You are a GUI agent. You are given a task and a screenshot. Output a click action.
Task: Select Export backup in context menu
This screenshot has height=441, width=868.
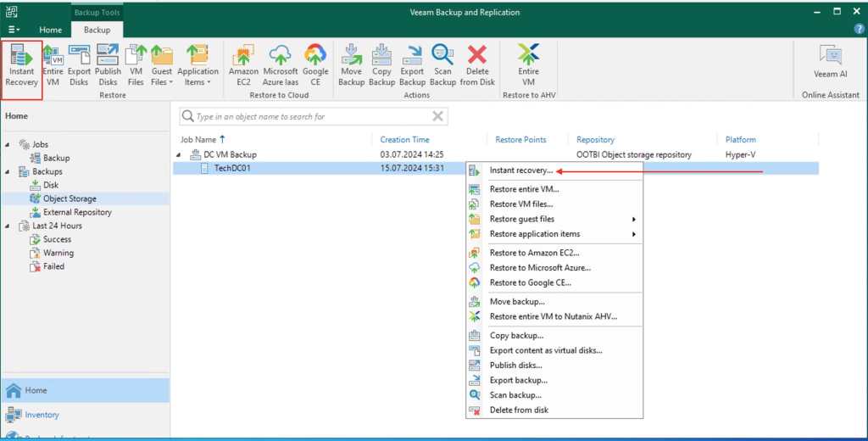[518, 380]
